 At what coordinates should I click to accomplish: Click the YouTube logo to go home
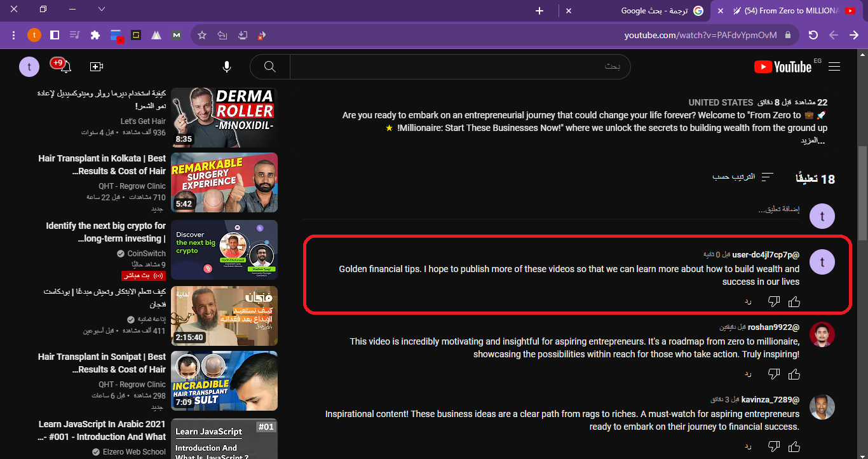click(782, 67)
